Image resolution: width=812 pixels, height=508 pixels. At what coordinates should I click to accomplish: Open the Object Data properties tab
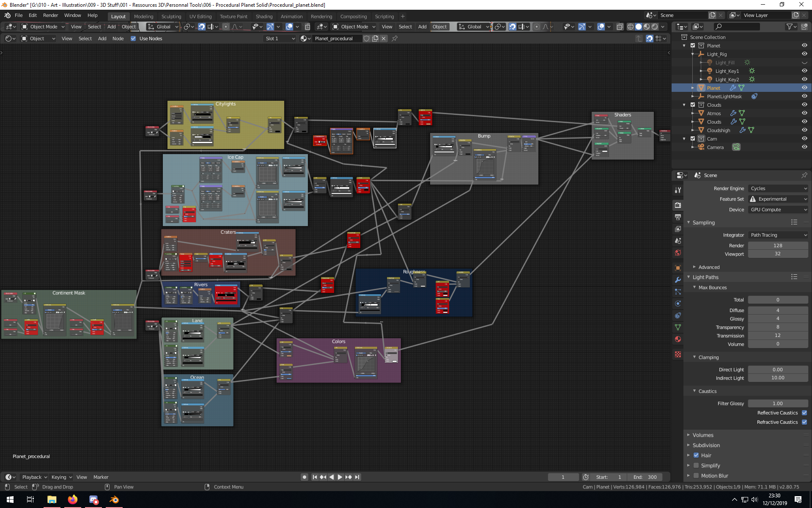[678, 327]
